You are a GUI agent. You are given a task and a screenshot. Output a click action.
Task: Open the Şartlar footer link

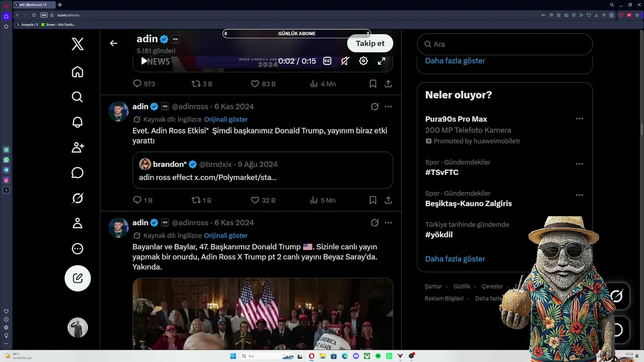click(433, 287)
